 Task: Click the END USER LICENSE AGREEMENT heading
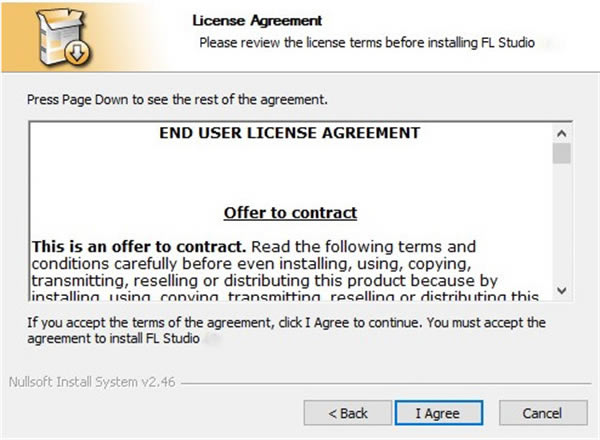pyautogui.click(x=290, y=132)
